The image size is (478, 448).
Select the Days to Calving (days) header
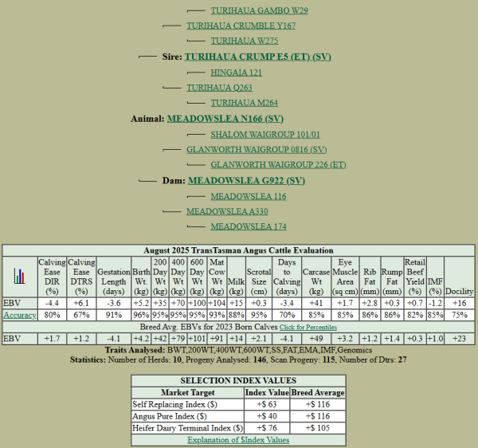coord(287,277)
